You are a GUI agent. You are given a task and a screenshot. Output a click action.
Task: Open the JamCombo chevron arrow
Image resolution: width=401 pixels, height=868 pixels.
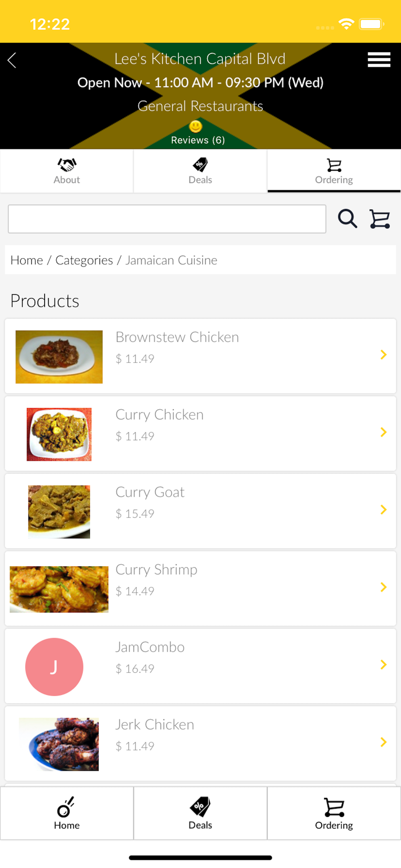(x=383, y=664)
